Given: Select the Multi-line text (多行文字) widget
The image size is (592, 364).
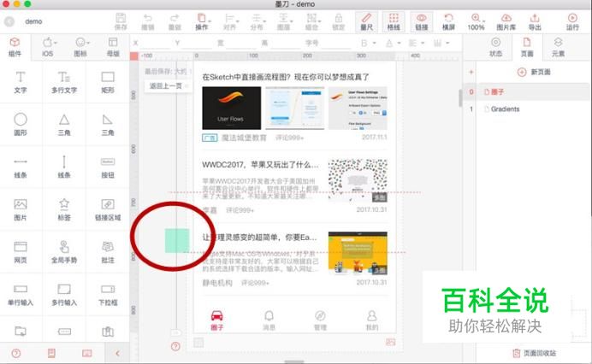Looking at the screenshot, I should coord(64,82).
